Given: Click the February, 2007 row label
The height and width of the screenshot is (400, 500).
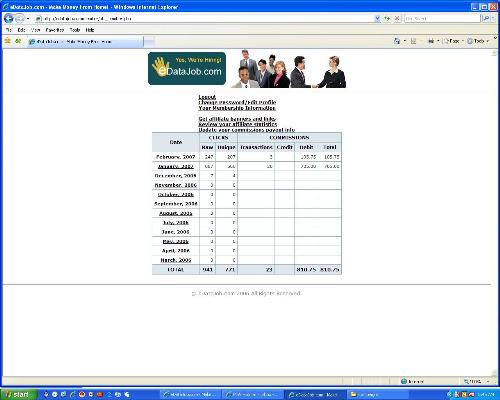Looking at the screenshot, I should tap(176, 157).
